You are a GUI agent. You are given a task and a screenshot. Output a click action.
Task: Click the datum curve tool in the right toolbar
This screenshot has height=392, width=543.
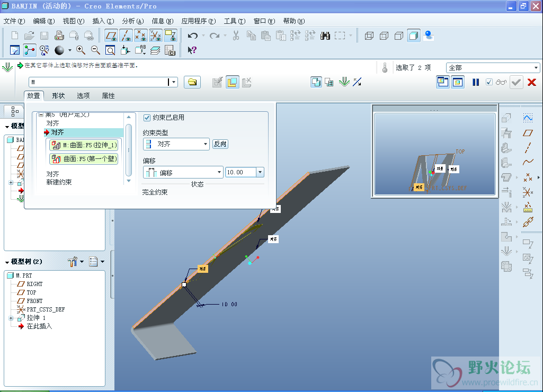pos(528,162)
